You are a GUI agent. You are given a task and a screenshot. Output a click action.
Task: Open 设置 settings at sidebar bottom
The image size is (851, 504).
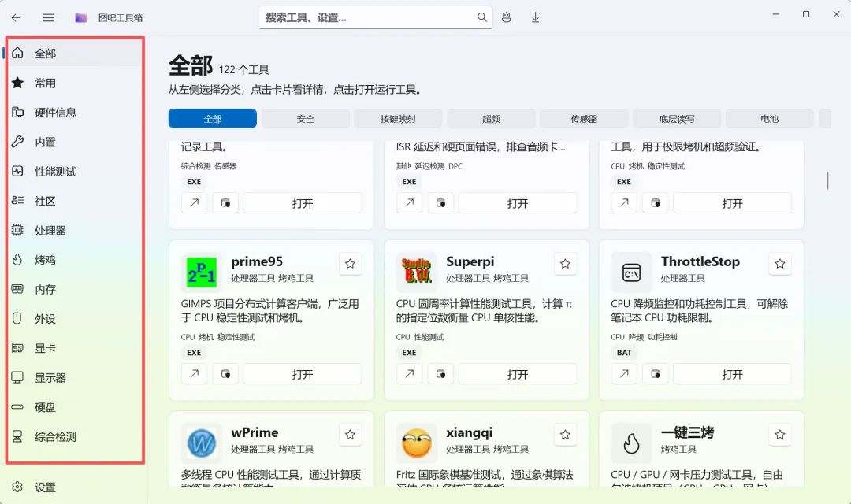pos(74,487)
